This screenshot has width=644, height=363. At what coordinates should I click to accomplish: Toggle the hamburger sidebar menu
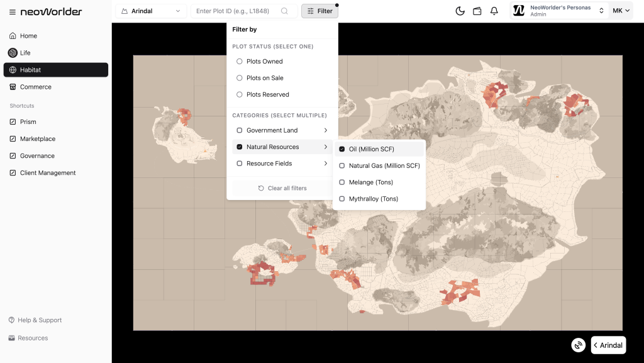click(x=13, y=12)
